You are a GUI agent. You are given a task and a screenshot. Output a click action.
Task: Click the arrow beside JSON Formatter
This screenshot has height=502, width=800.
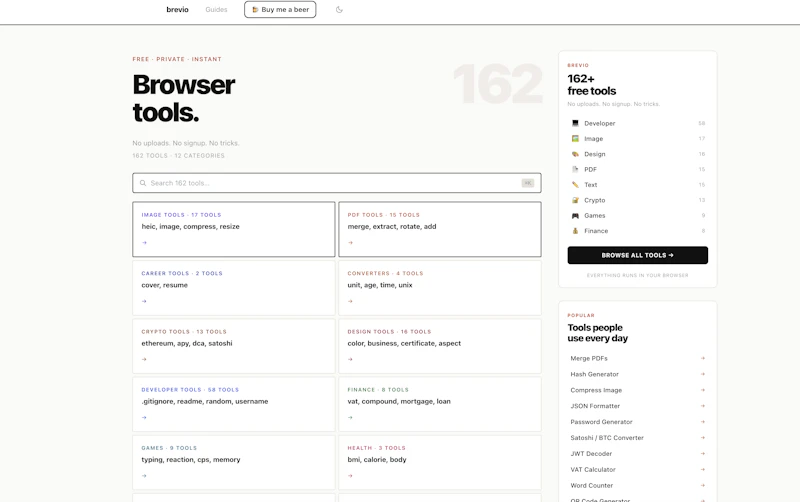[703, 406]
